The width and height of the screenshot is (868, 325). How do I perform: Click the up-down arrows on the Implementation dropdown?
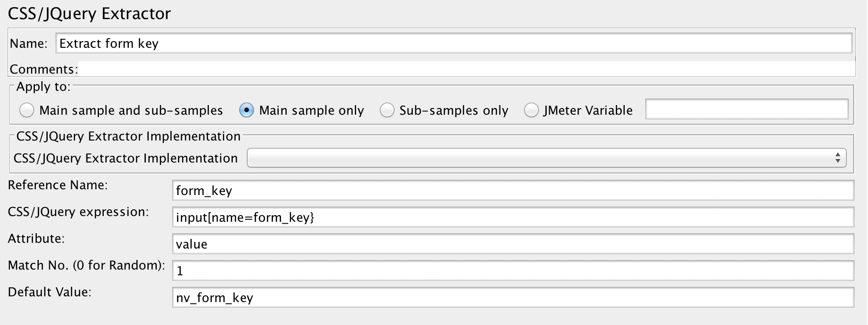837,158
